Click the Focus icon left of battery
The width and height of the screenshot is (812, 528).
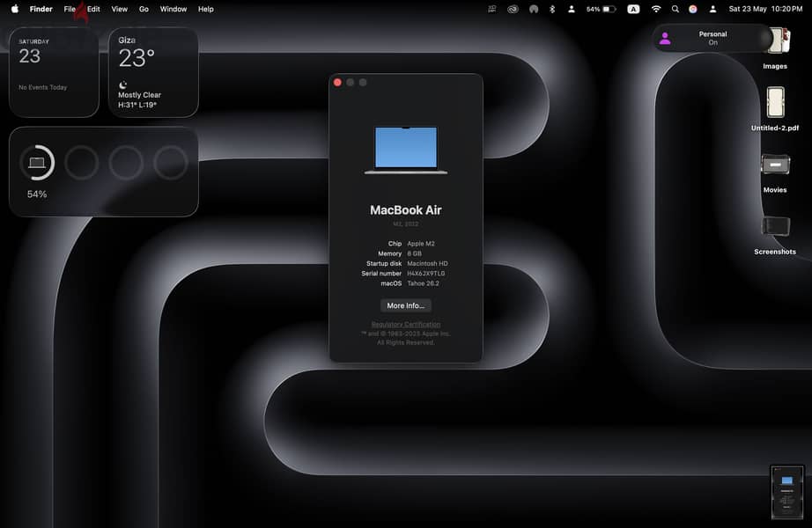[572, 9]
